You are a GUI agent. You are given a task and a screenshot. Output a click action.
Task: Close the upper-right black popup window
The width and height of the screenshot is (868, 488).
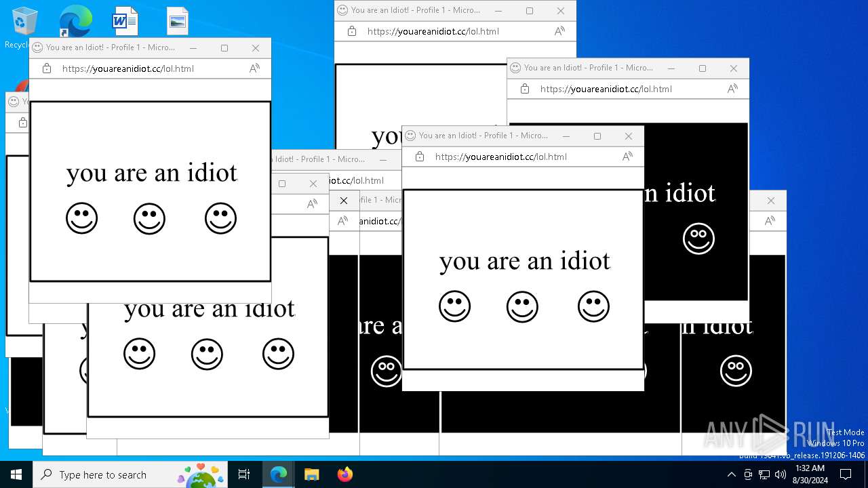coord(734,68)
